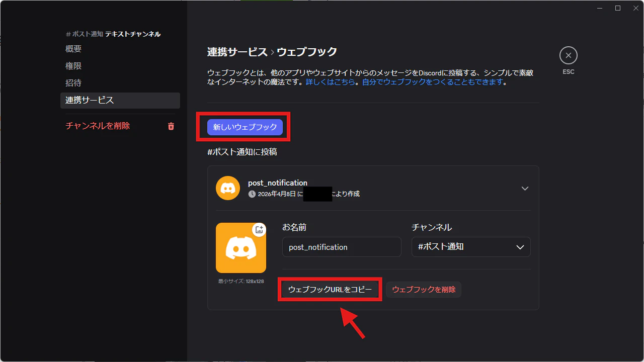The height and width of the screenshot is (362, 644).
Task: Click the ウェブフックを削除 button
Action: (424, 289)
